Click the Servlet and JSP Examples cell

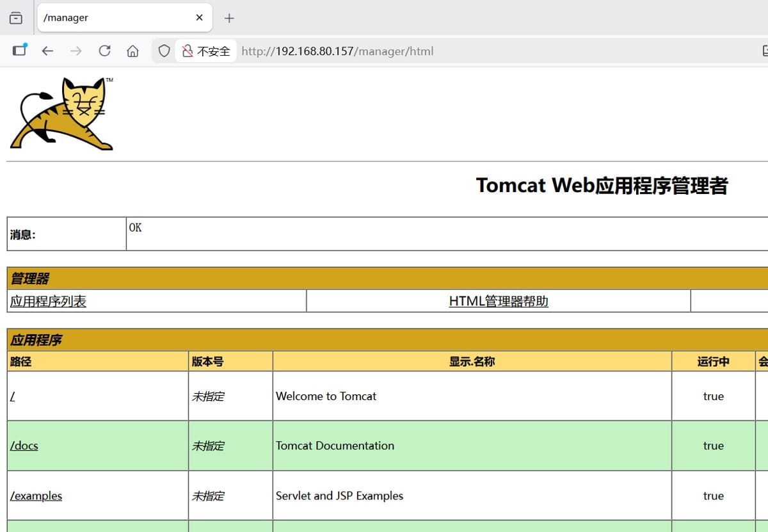472,496
